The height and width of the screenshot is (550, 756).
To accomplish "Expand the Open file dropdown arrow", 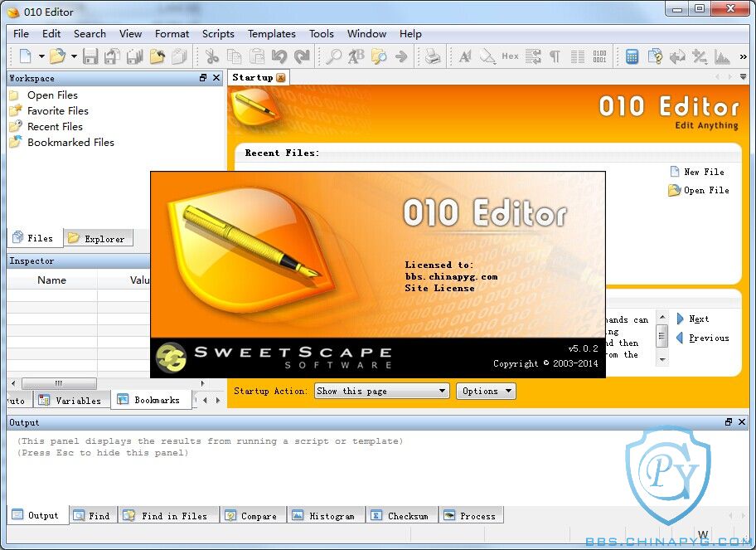I will click(x=74, y=56).
